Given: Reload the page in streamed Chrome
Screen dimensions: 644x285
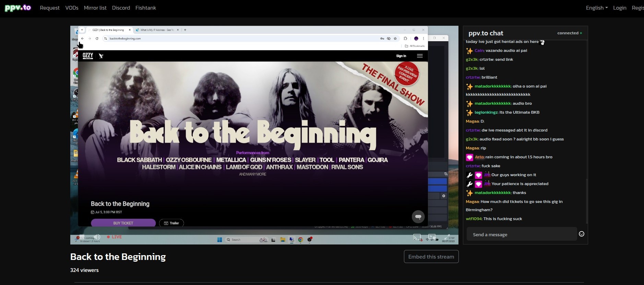Looking at the screenshot, I should click(x=97, y=38).
